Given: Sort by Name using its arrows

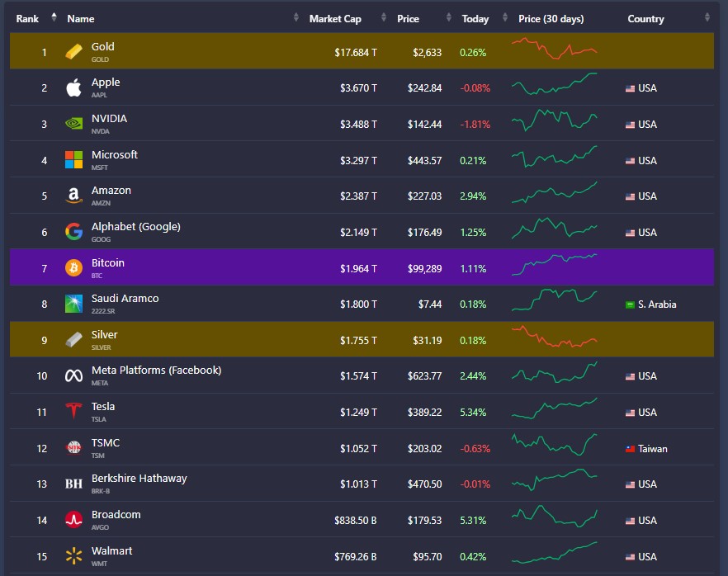Looking at the screenshot, I should (295, 17).
